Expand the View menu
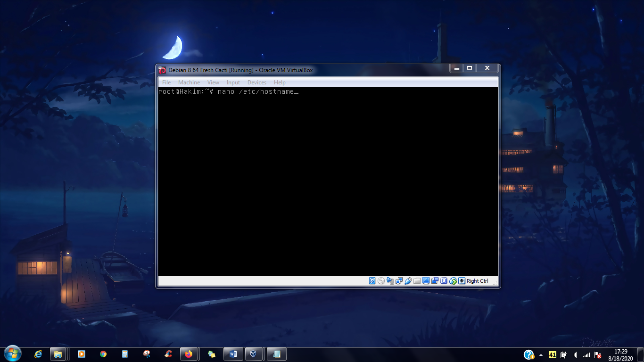The height and width of the screenshot is (362, 644). pyautogui.click(x=214, y=82)
